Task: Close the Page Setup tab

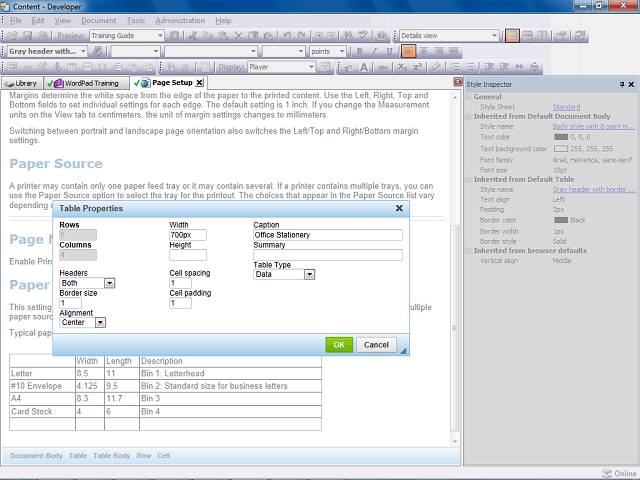Action: point(199,83)
